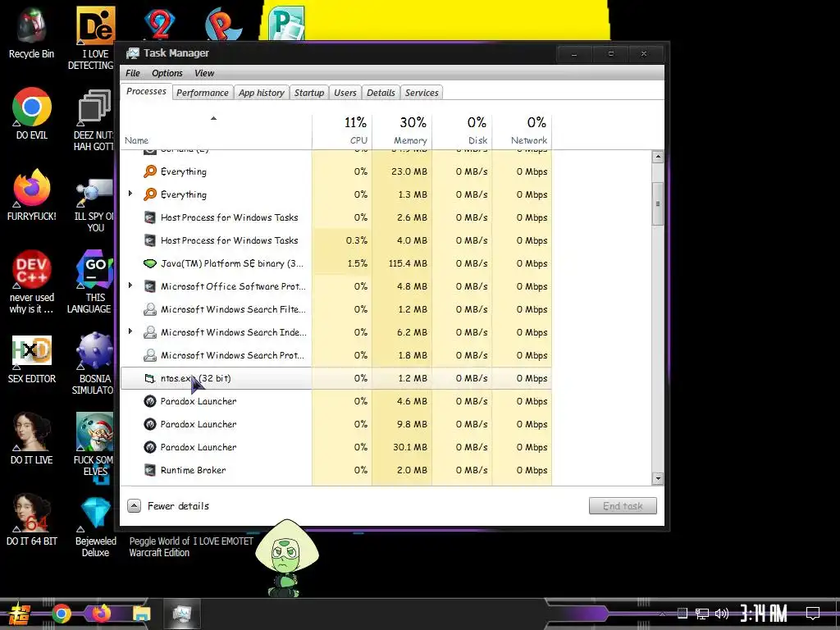Switch to the App history tab

[262, 93]
